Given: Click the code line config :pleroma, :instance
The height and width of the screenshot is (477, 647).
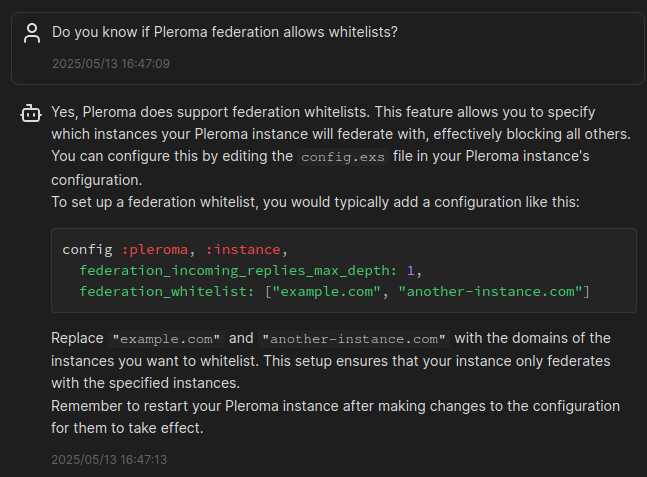Looking at the screenshot, I should tap(175, 250).
